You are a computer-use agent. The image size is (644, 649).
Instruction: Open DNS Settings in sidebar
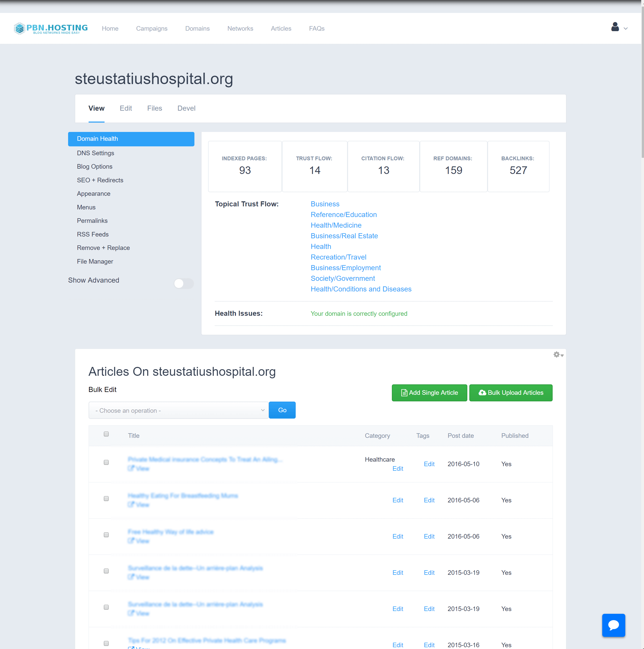(x=95, y=153)
